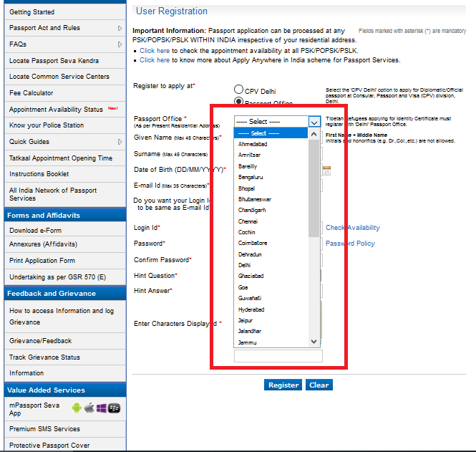The image size is (476, 452).
Task: Open the Date of Birth calendar icon
Action: [x=326, y=170]
